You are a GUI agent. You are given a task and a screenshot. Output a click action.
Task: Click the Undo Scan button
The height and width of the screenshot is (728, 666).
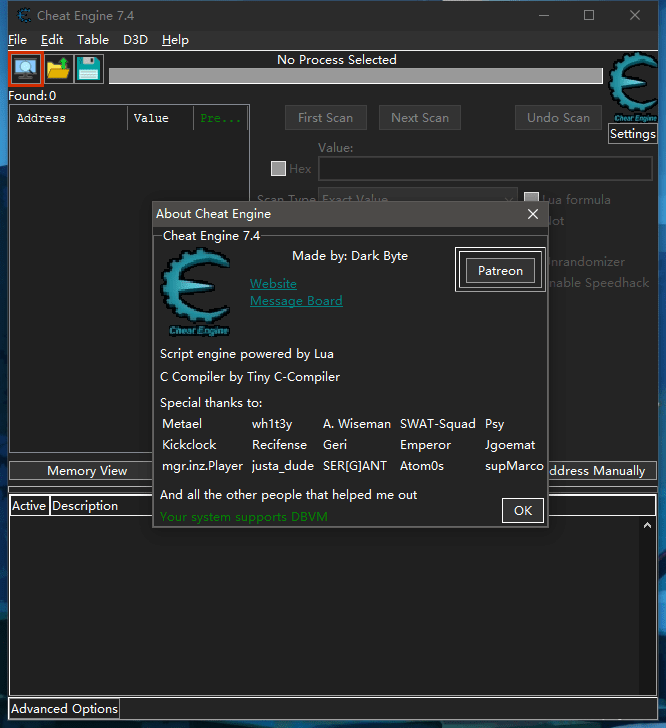pyautogui.click(x=558, y=118)
